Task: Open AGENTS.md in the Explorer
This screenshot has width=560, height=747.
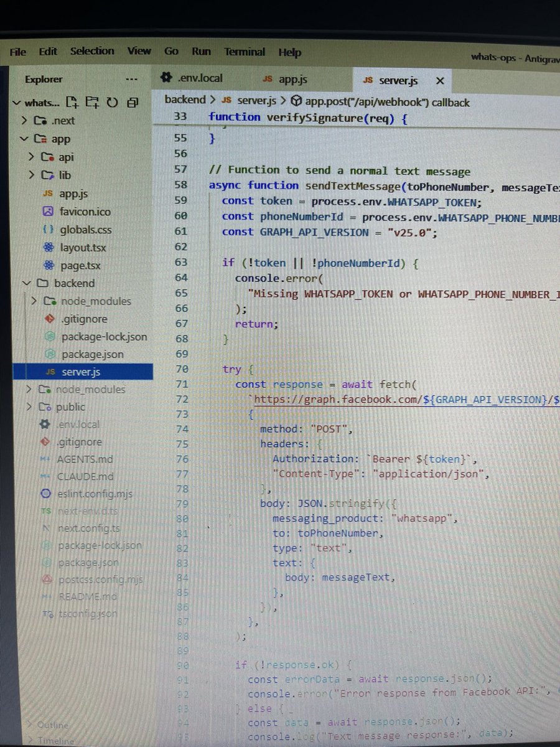Action: tap(84, 459)
